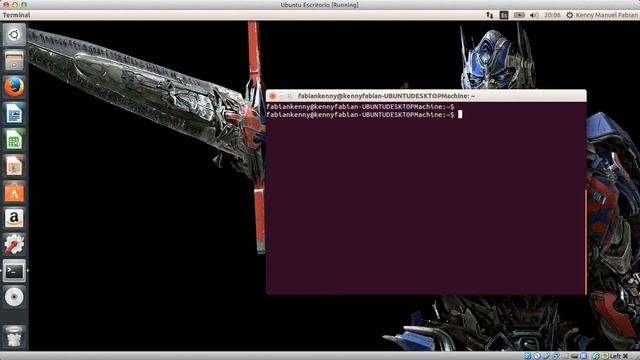This screenshot has height=360, width=640.
Task: Select the Terminal icon in launcher
Action: (x=14, y=271)
